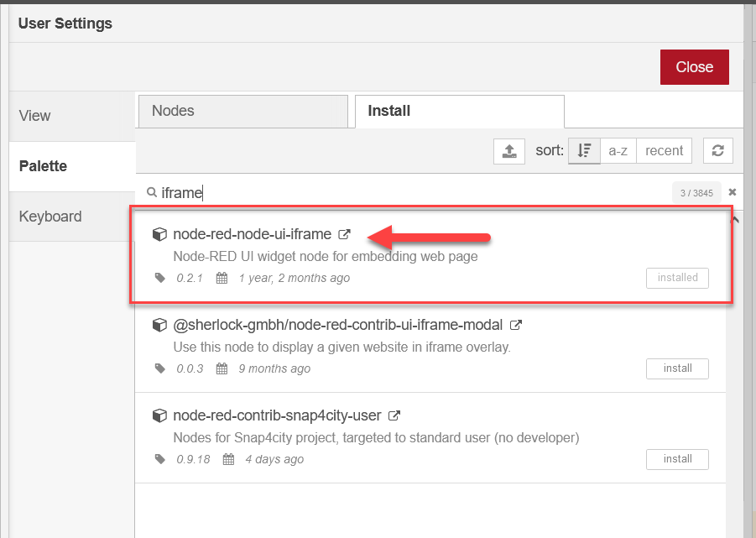756x538 pixels.
Task: Open the snap4city-user external link icon
Action: (394, 415)
